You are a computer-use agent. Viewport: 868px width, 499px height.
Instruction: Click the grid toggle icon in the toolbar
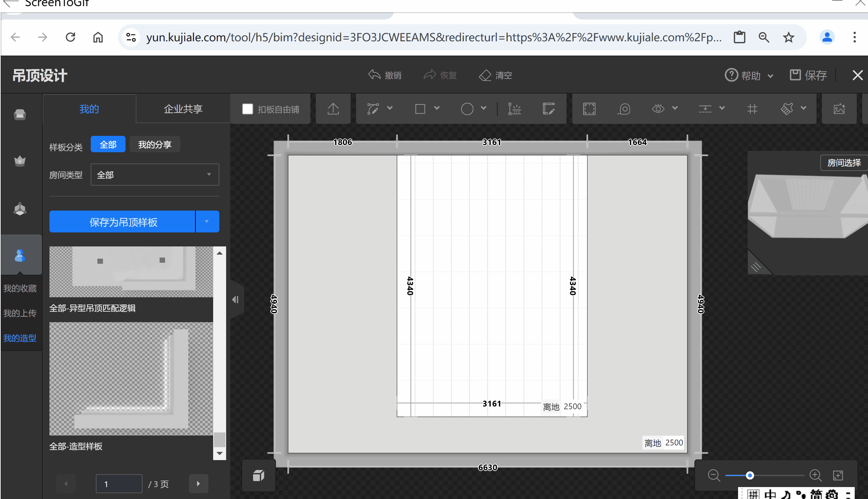752,109
